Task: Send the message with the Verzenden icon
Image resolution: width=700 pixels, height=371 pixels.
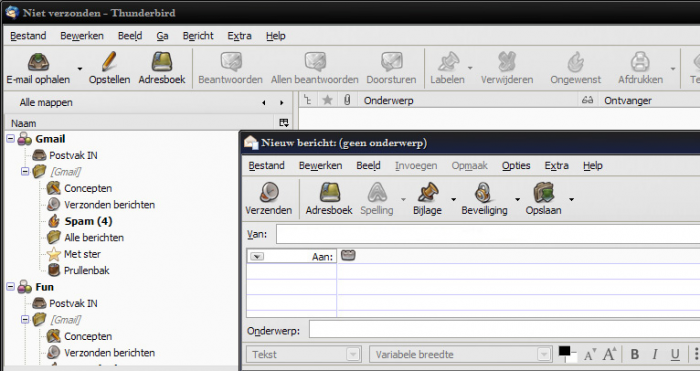Action: [269, 192]
